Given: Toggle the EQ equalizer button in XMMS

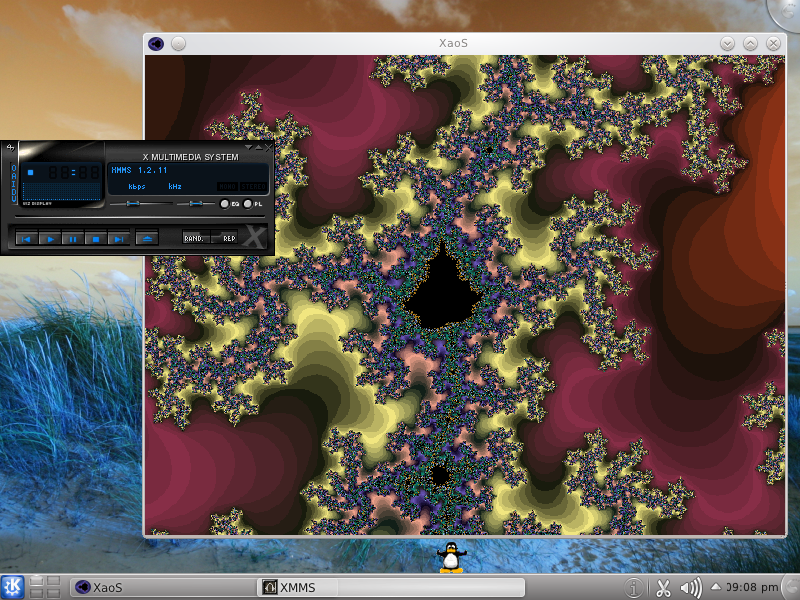Looking at the screenshot, I should (230, 204).
